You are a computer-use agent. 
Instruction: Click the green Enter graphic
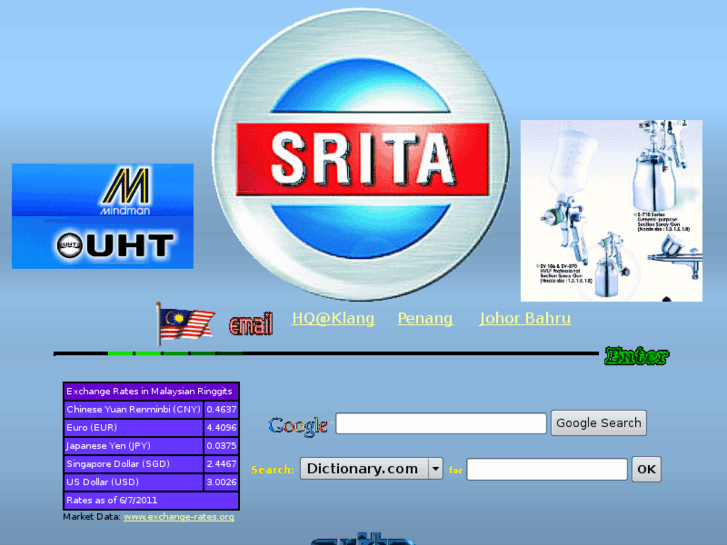(637, 356)
